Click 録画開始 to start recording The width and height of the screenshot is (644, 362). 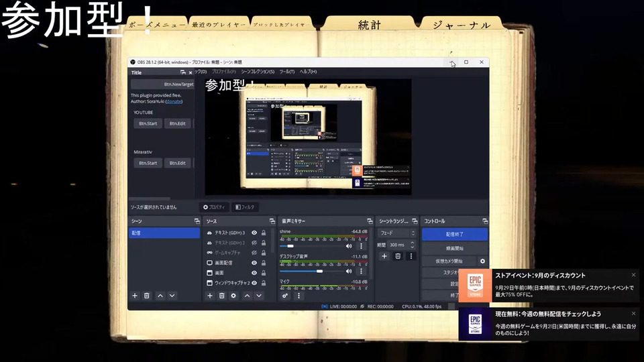click(455, 248)
